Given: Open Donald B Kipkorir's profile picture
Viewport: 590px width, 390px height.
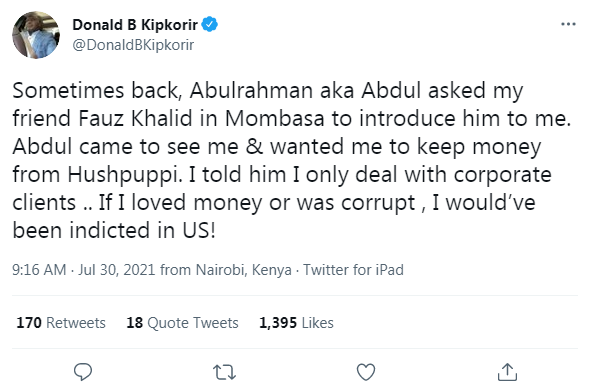Looking at the screenshot, I should (x=36, y=35).
